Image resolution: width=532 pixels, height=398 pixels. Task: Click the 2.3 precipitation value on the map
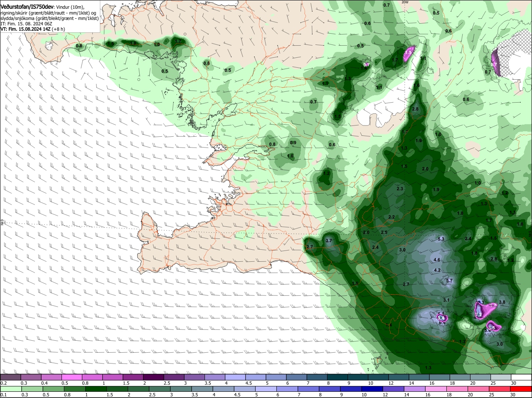pos(400,189)
